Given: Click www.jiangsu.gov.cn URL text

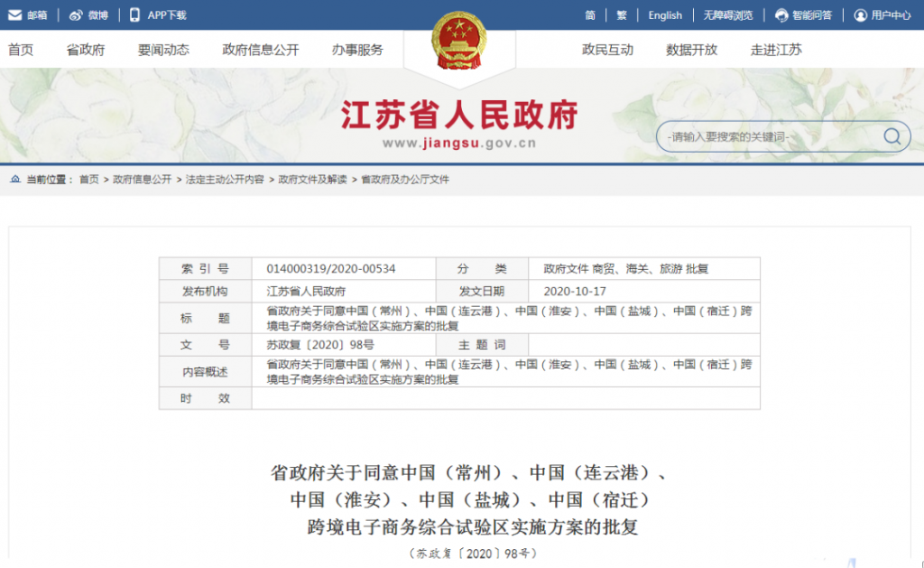Looking at the screenshot, I should pyautogui.click(x=459, y=144).
